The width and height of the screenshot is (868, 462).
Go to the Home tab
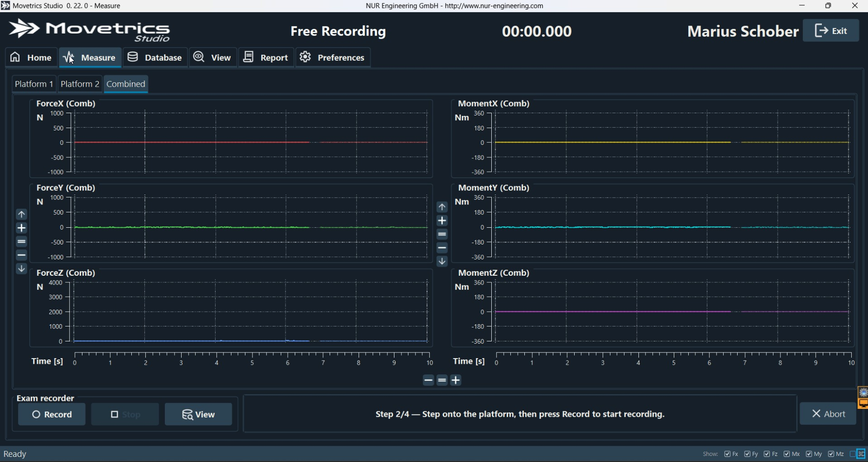[31, 57]
